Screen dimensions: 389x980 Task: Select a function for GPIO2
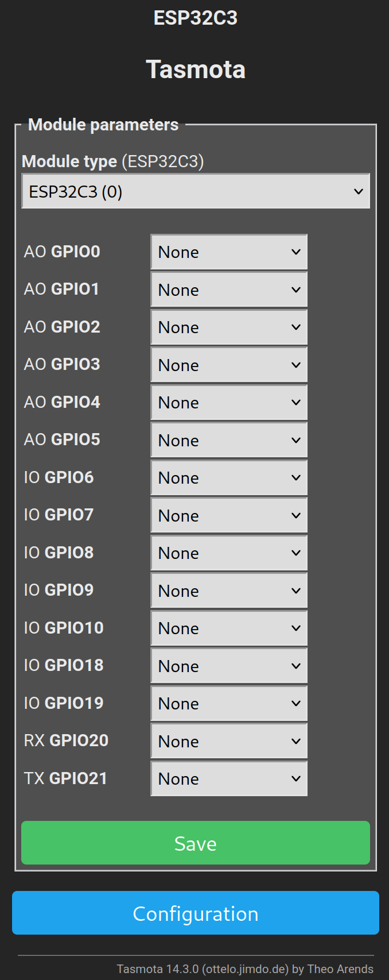(229, 327)
